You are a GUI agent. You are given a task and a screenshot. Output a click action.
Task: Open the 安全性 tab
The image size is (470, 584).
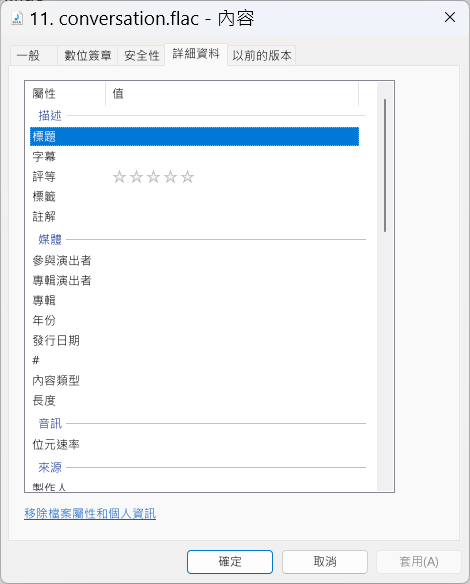142,56
